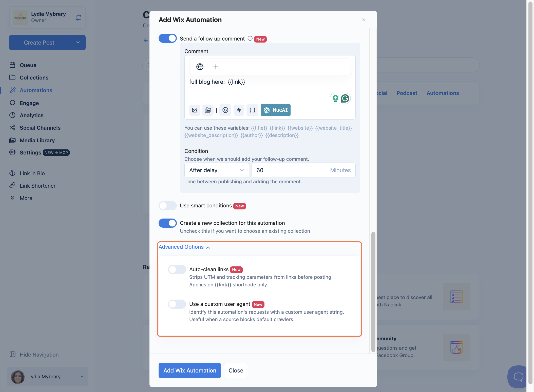Toggle Create a new collection switch
This screenshot has height=392, width=534.
coord(167,223)
